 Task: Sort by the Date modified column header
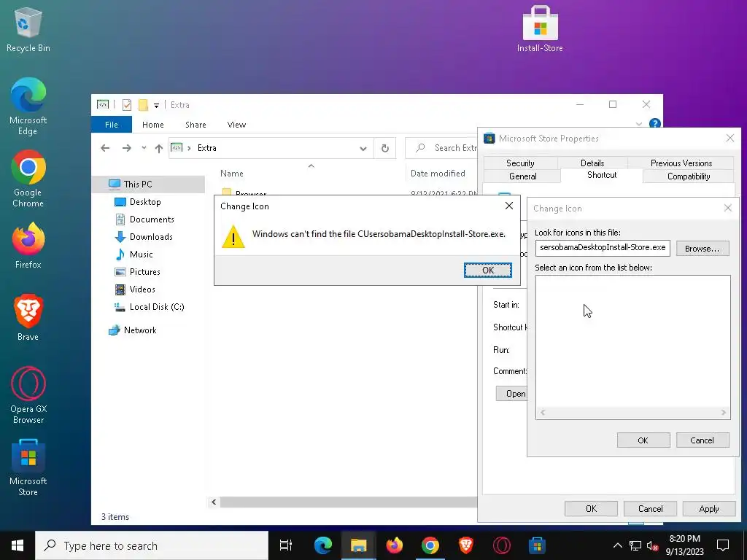pyautogui.click(x=438, y=174)
